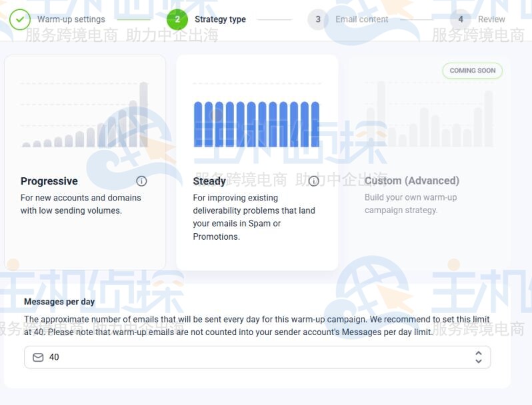Open the Progressive strategy info icon

point(141,181)
